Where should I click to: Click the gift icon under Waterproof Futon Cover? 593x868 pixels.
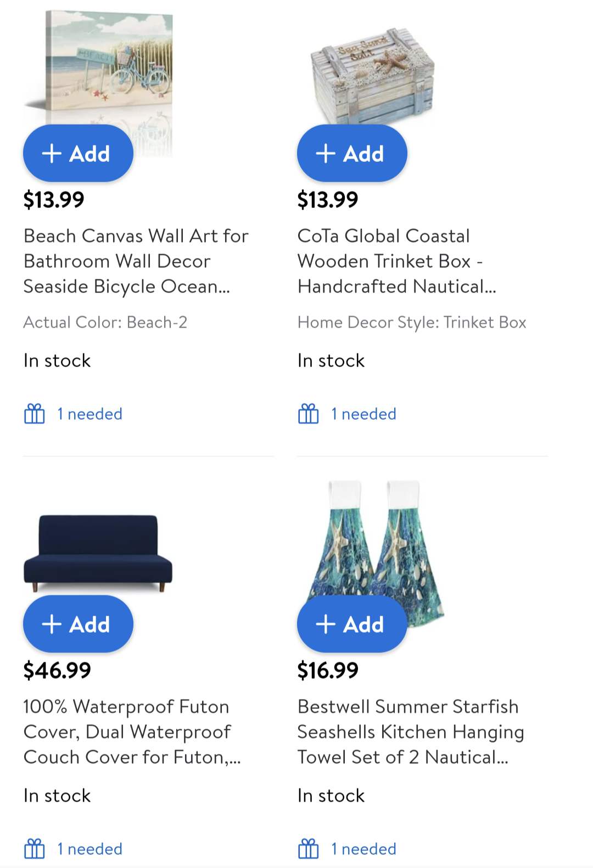pos(34,849)
